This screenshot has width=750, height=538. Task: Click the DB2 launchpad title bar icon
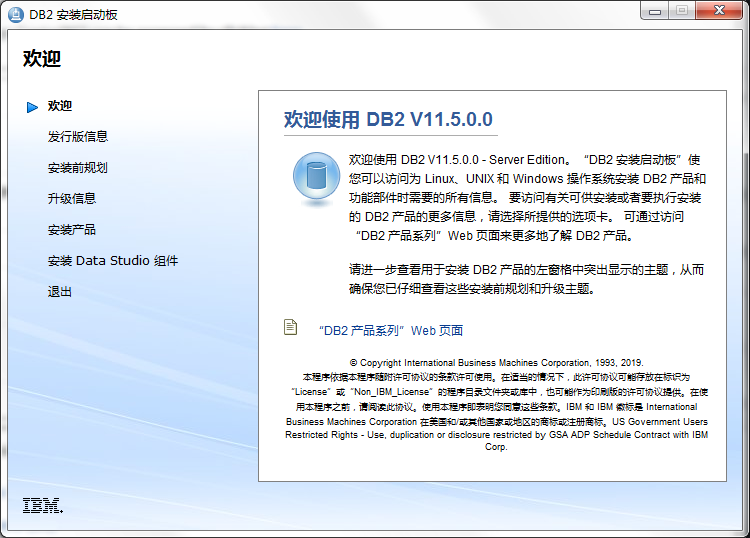tap(16, 15)
